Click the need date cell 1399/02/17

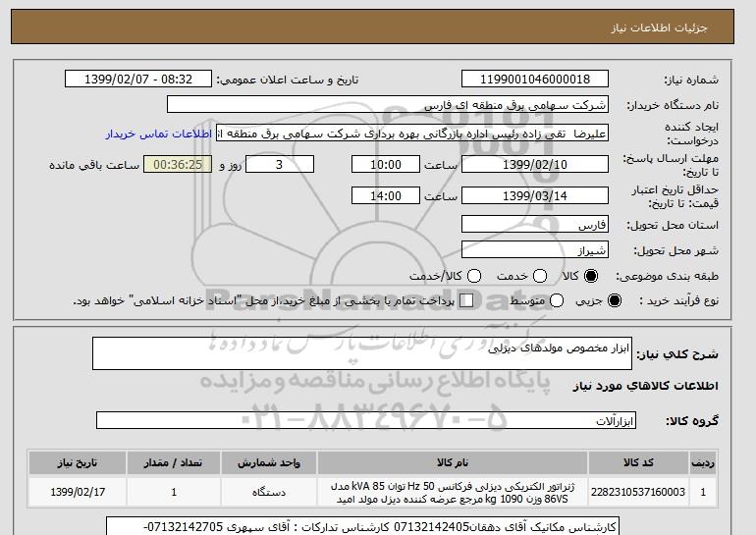tap(78, 492)
